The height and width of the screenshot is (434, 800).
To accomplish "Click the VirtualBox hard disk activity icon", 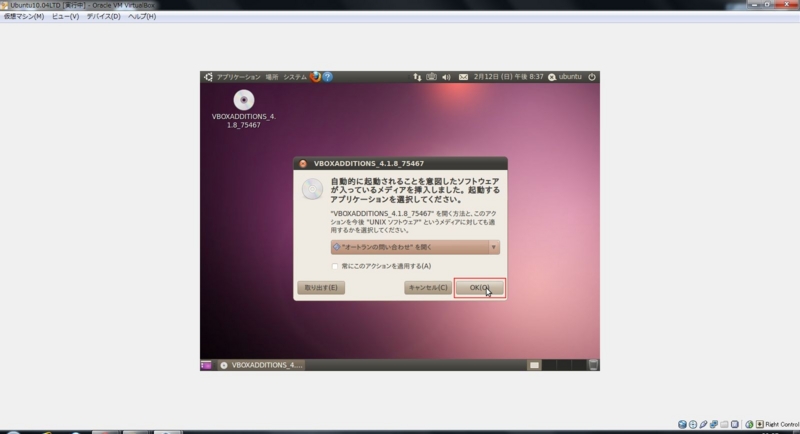I will (x=682, y=424).
